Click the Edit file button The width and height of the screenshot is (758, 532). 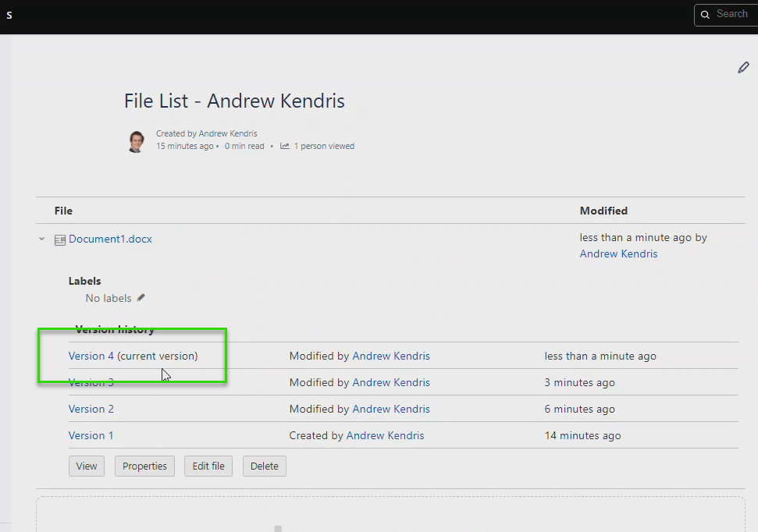pyautogui.click(x=208, y=466)
